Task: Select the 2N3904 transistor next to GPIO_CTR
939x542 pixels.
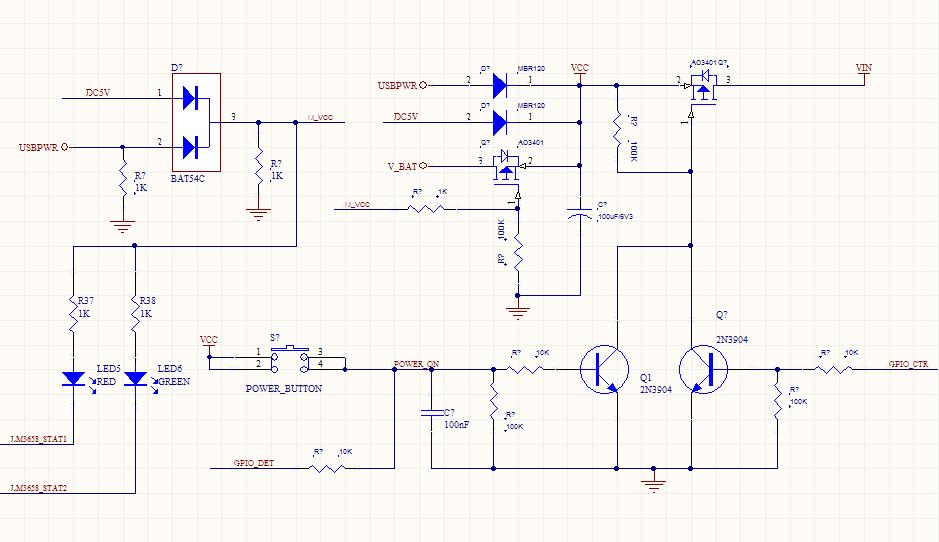Action: [704, 369]
